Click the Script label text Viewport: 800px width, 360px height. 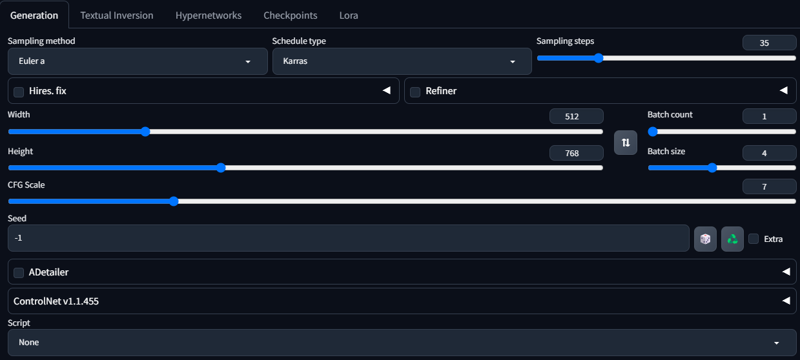[x=19, y=323]
